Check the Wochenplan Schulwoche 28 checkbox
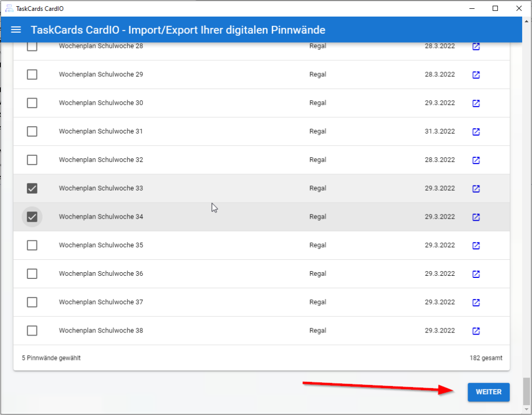Screen dimensions: 532x415 coord(32,46)
